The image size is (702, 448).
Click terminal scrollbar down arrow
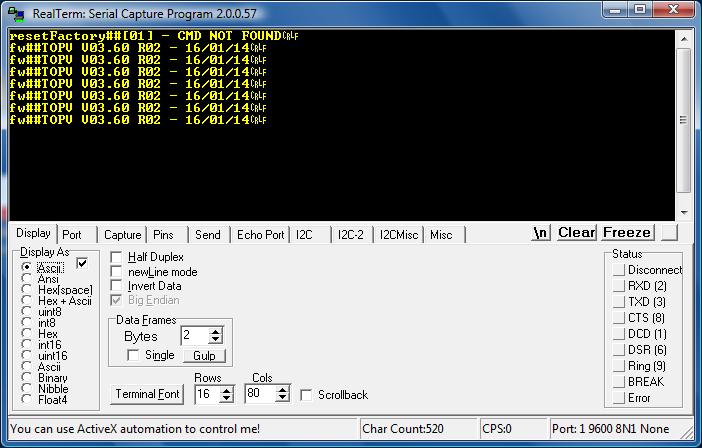684,212
